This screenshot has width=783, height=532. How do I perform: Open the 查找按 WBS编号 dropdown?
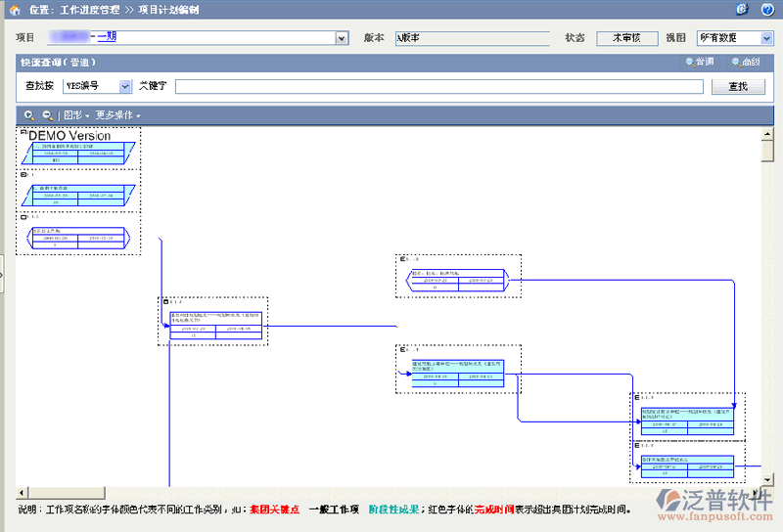[x=125, y=86]
